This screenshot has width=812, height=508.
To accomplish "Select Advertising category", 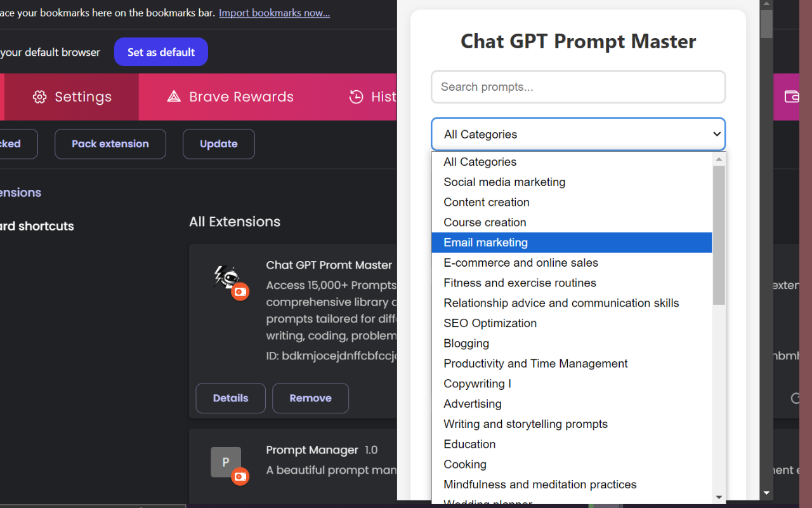I will 572,404.
